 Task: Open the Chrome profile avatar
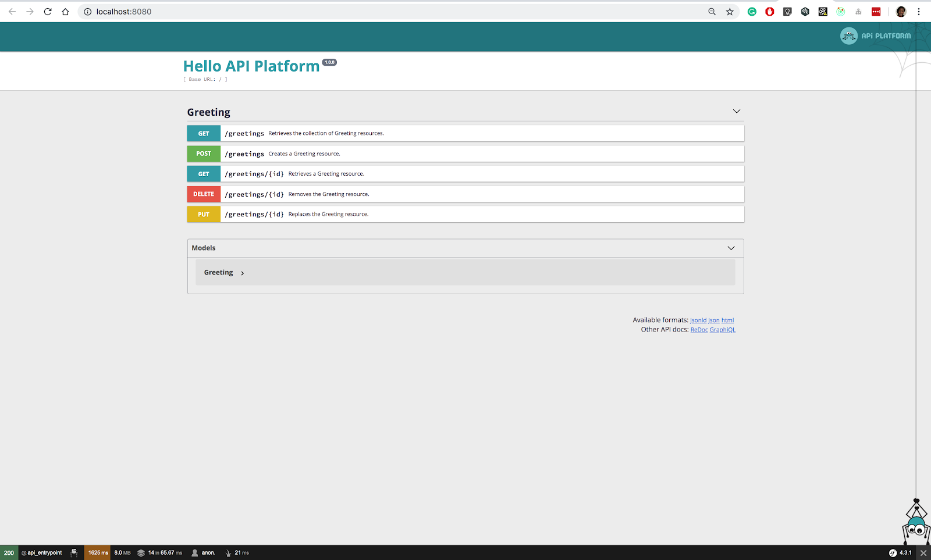(901, 12)
